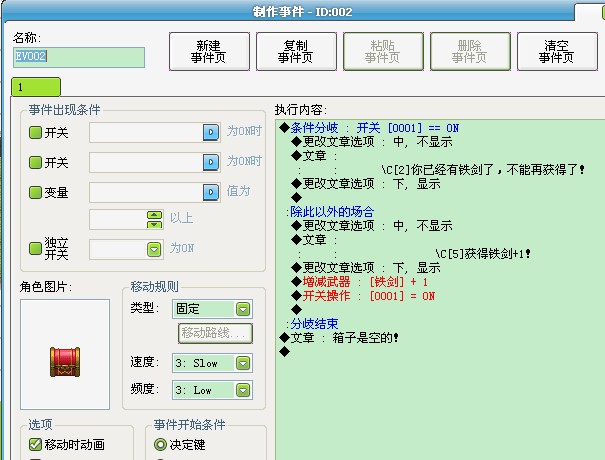Click the disabled 删除事件页 button
The width and height of the screenshot is (605, 460).
point(470,51)
